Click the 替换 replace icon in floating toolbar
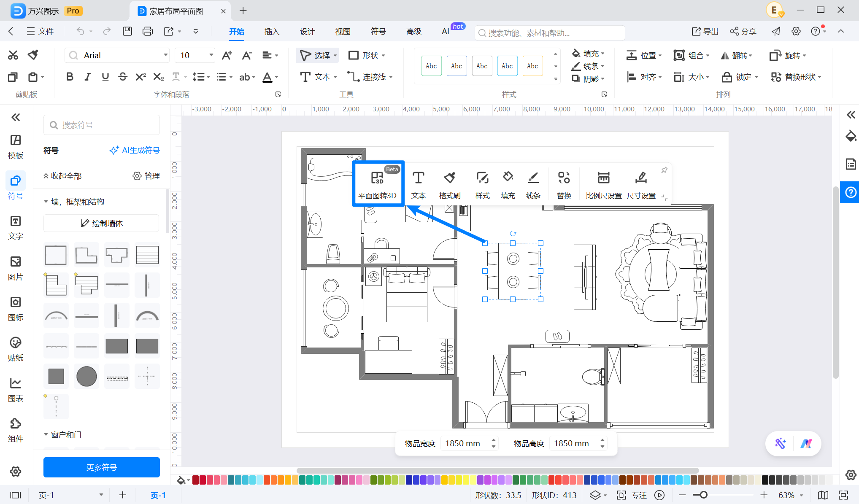 point(564,185)
